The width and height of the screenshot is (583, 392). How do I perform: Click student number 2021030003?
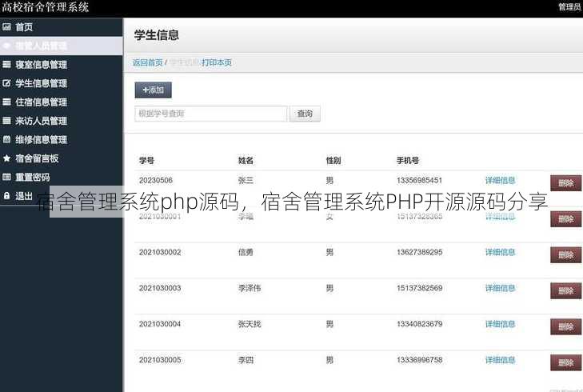(160, 288)
